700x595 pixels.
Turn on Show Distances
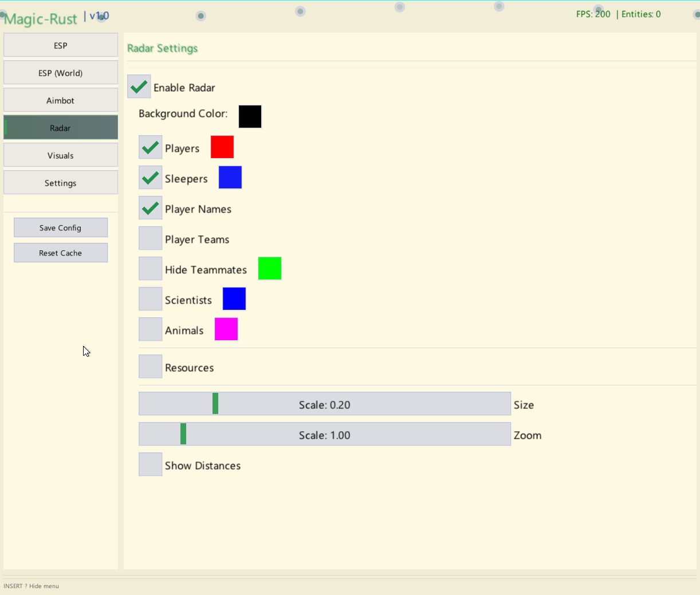150,464
